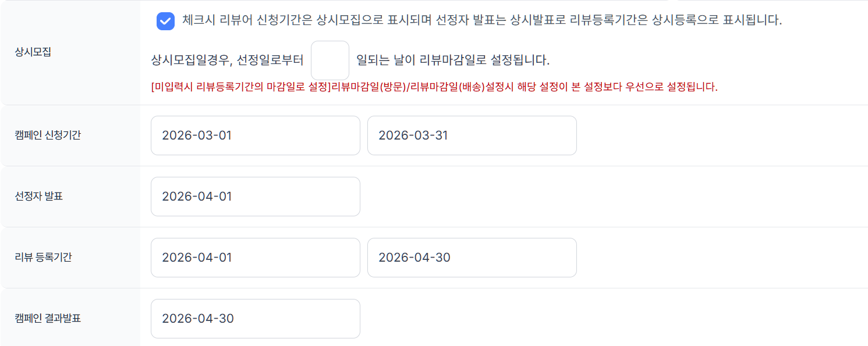Toggle the blue checkbox next to 체크시 리뷰어 text
This screenshot has width=868, height=346.
pyautogui.click(x=166, y=21)
